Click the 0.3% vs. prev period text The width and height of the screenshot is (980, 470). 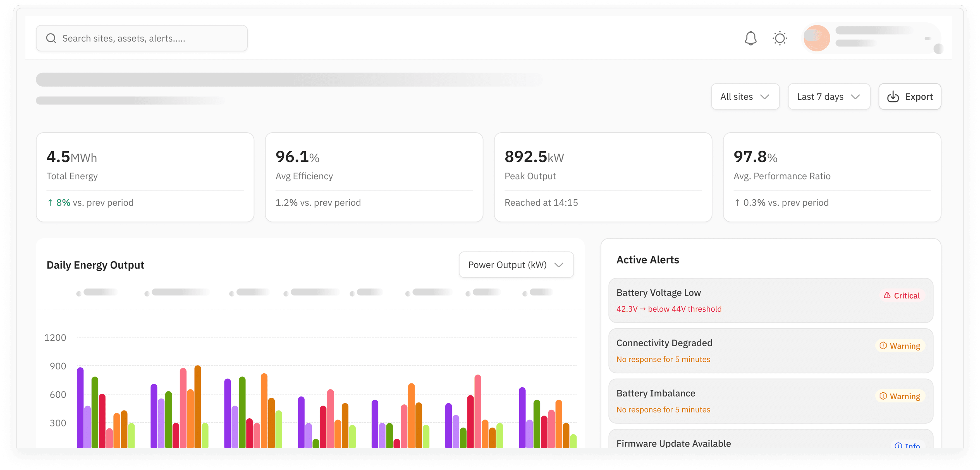[781, 202]
